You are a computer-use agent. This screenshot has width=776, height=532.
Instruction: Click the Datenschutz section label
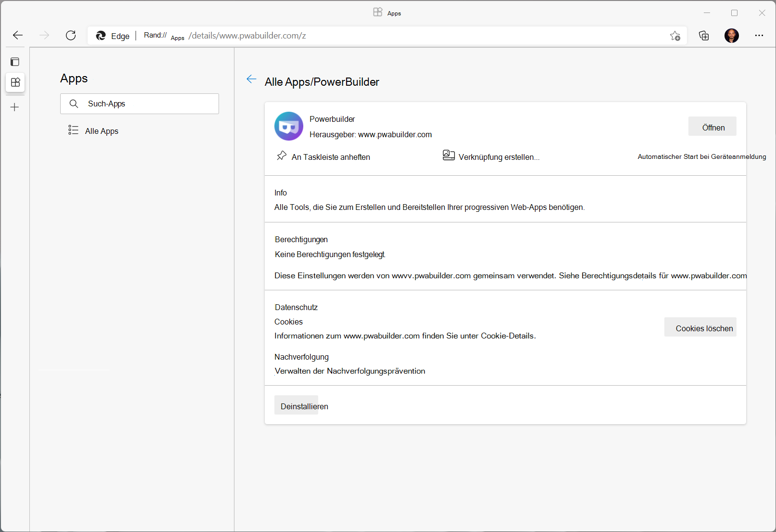tap(296, 307)
